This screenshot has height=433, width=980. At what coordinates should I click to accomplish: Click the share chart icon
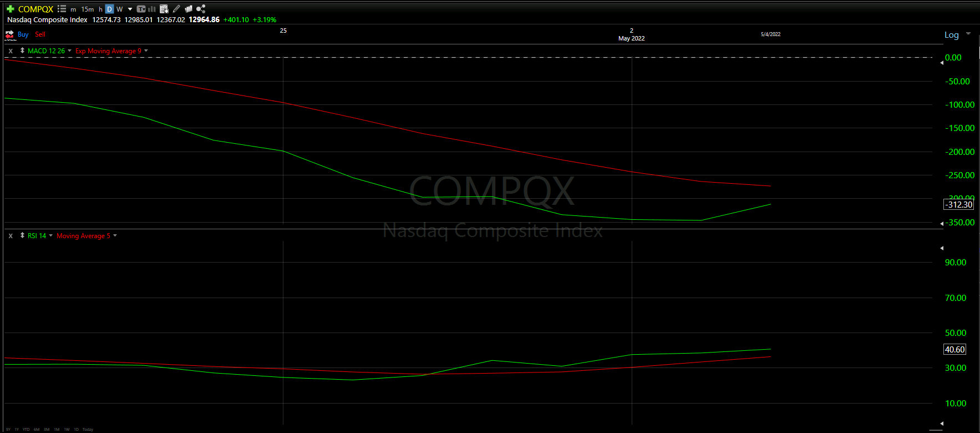201,9
